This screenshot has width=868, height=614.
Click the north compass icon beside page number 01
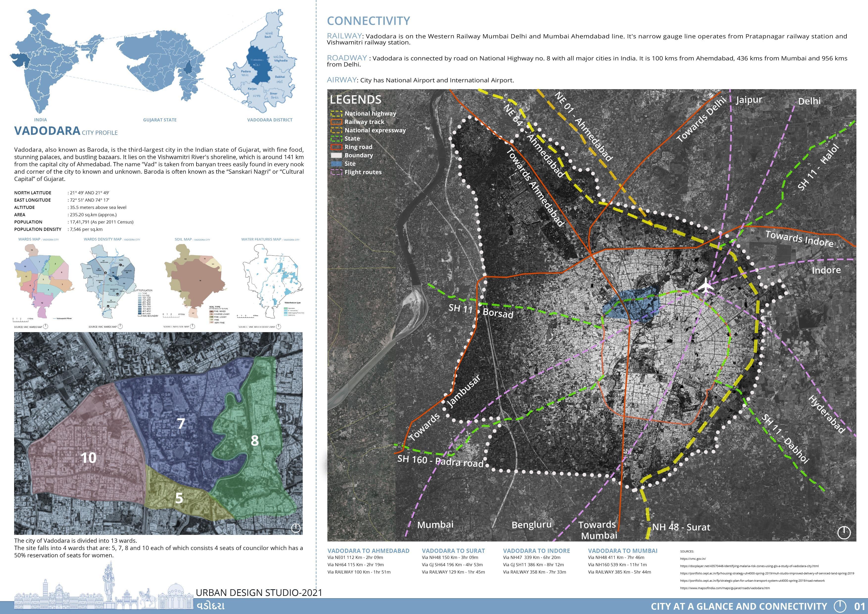[840, 606]
